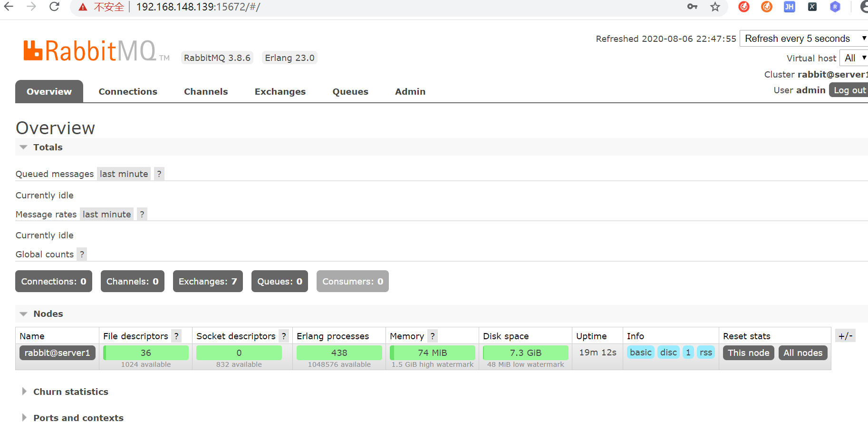This screenshot has height=422, width=868.
Task: Select the Overview tab
Action: tap(49, 91)
